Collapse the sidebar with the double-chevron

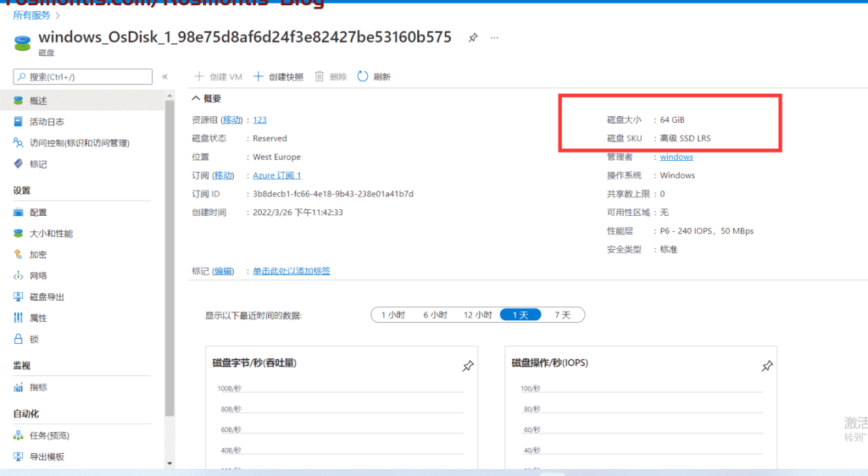coord(165,77)
